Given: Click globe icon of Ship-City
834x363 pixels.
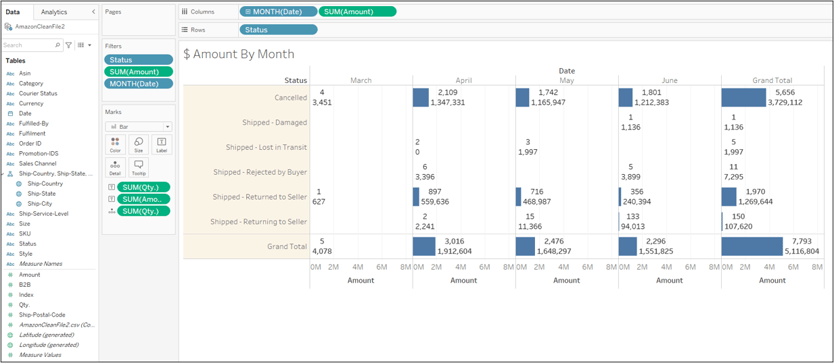Looking at the screenshot, I should pos(19,204).
